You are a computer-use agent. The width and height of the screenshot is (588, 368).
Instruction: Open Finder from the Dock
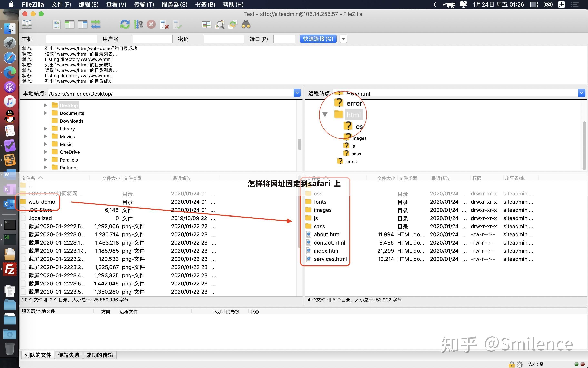coord(10,29)
